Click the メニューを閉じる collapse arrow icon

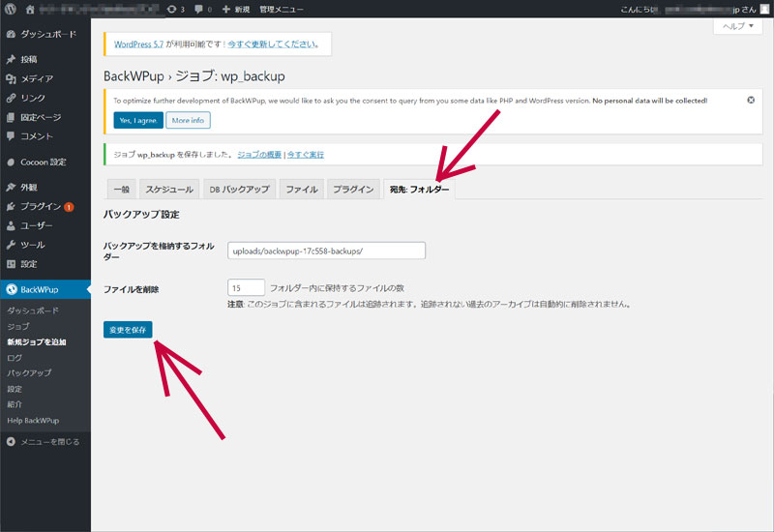(11, 442)
